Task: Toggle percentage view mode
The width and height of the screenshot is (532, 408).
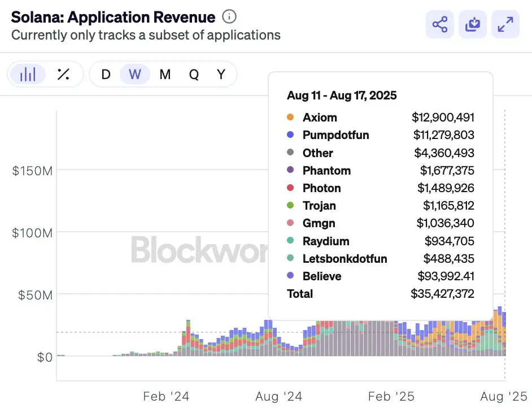Action: pos(63,74)
